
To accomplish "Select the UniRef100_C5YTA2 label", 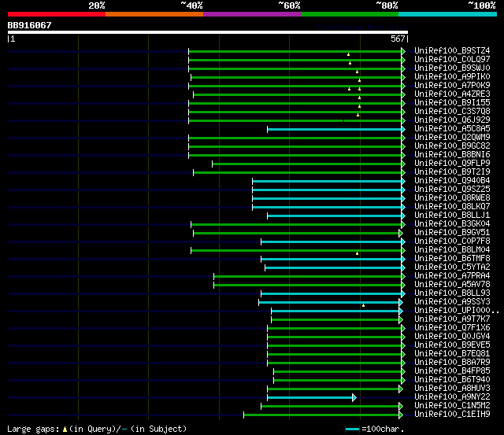I will [452, 267].
